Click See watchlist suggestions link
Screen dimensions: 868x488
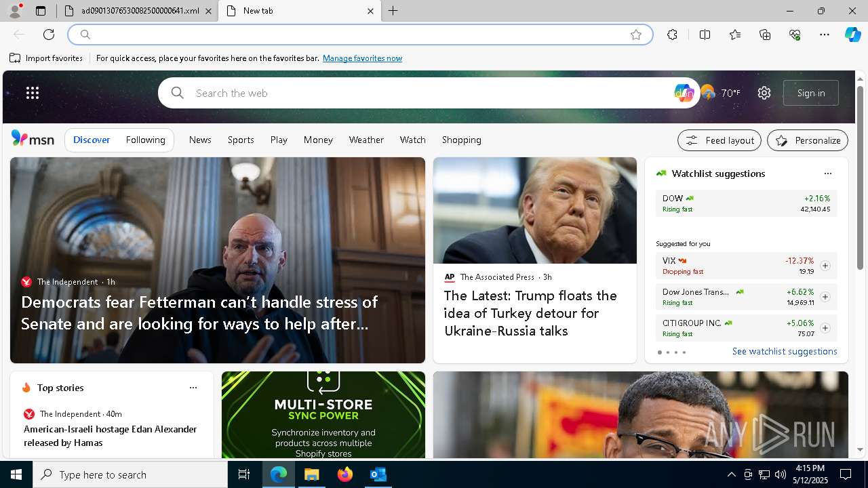pos(785,351)
